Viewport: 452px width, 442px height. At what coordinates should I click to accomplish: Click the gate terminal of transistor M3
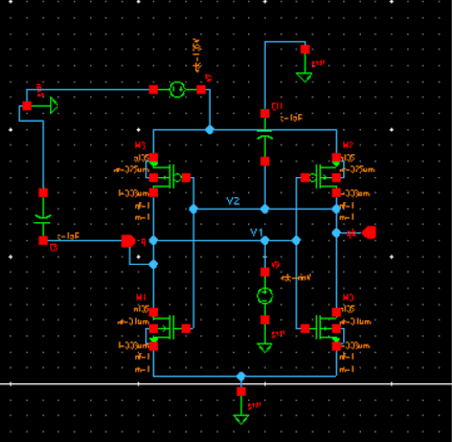point(186,178)
